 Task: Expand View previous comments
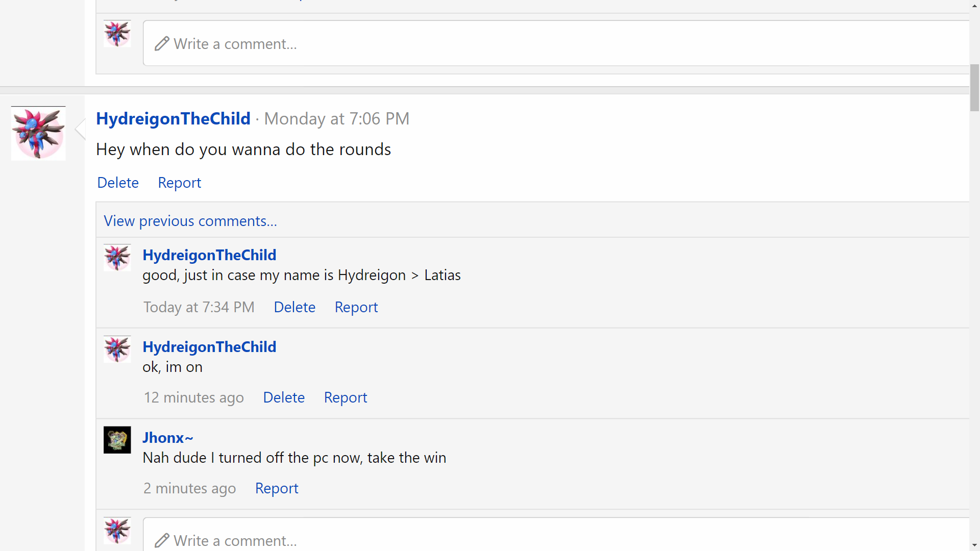[x=190, y=221]
